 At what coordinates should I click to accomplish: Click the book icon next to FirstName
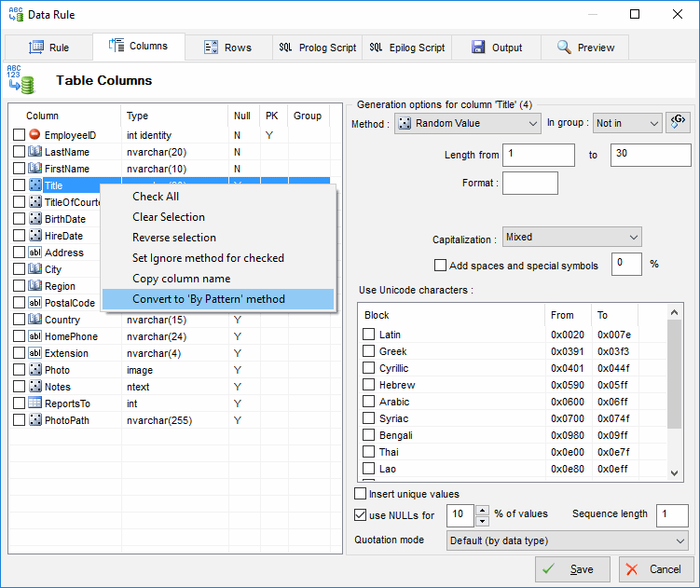tap(34, 168)
